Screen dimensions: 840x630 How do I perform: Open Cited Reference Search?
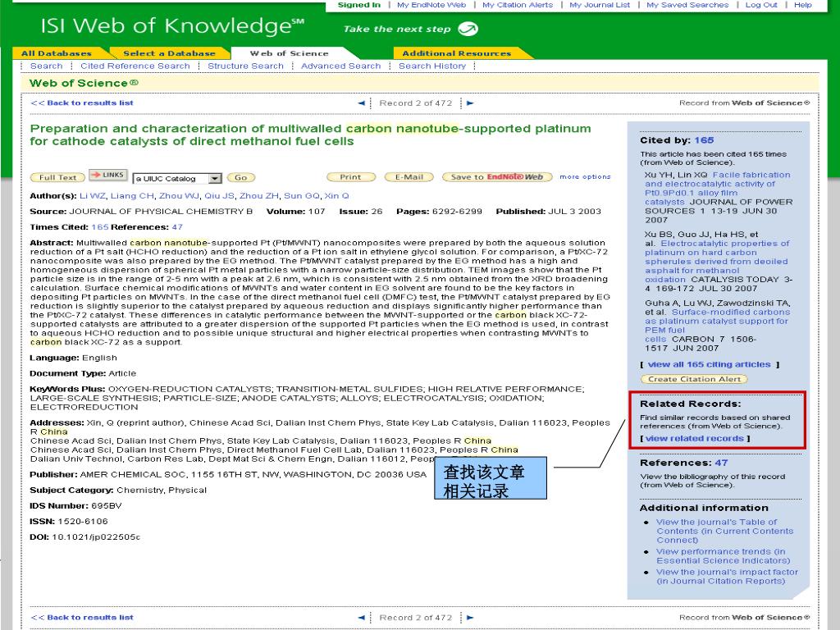[x=135, y=66]
